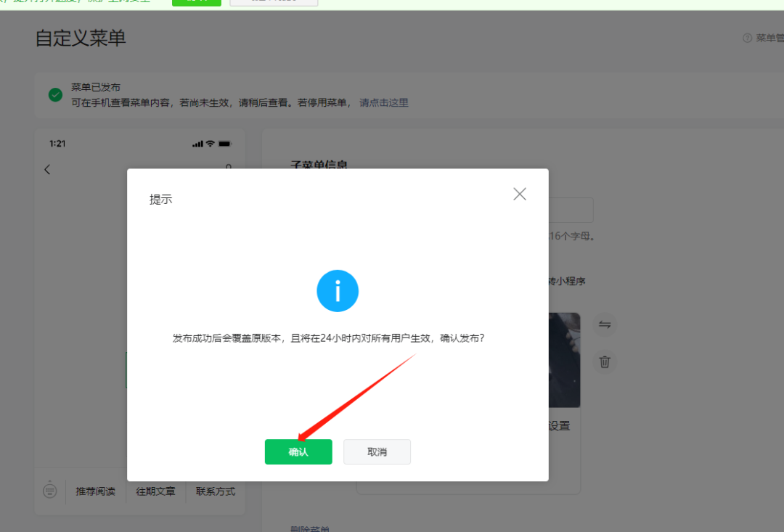Cancel the dialog by clicking 取消

click(377, 451)
